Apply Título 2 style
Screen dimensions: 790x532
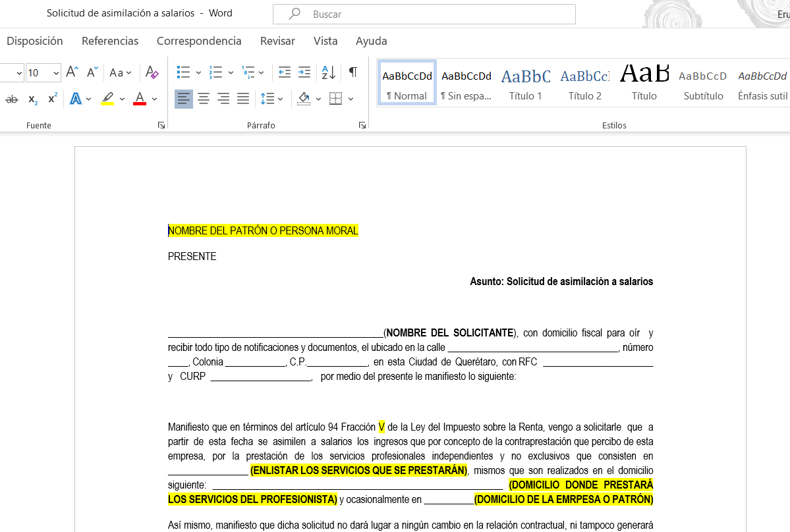pyautogui.click(x=585, y=83)
